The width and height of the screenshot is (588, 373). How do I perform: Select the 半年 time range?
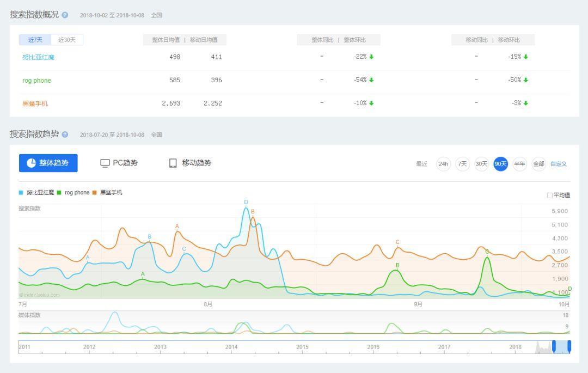click(519, 164)
